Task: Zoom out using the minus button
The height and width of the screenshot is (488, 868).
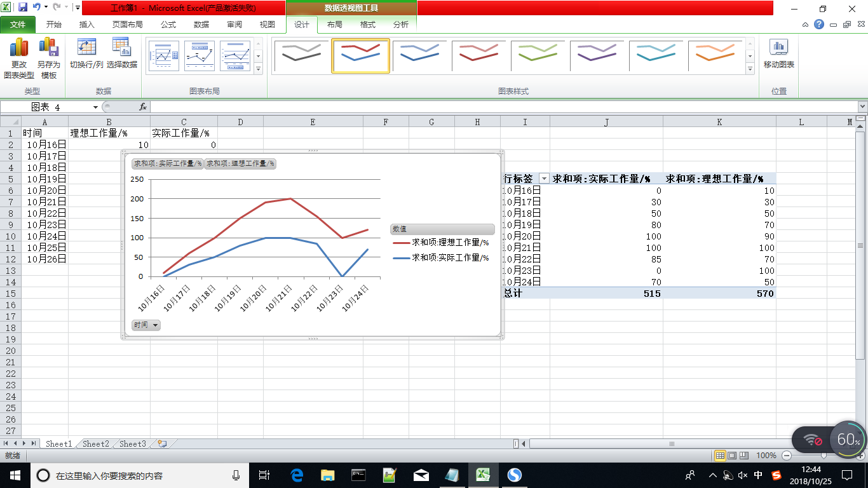Action: (x=787, y=456)
